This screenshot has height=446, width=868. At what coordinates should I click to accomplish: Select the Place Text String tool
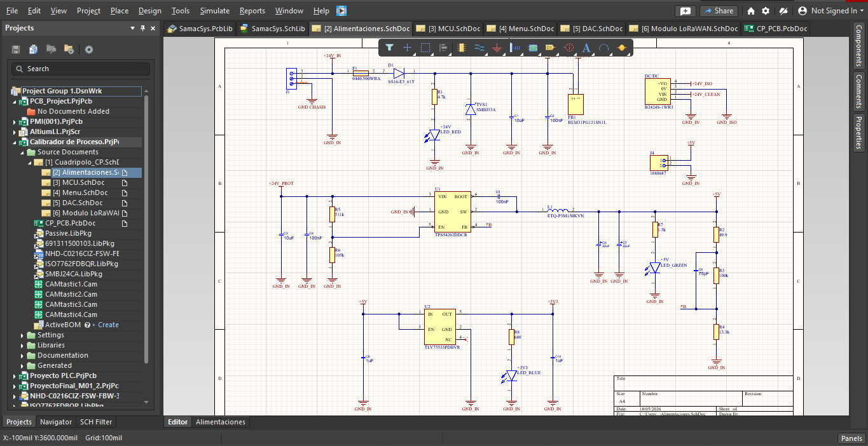click(586, 48)
